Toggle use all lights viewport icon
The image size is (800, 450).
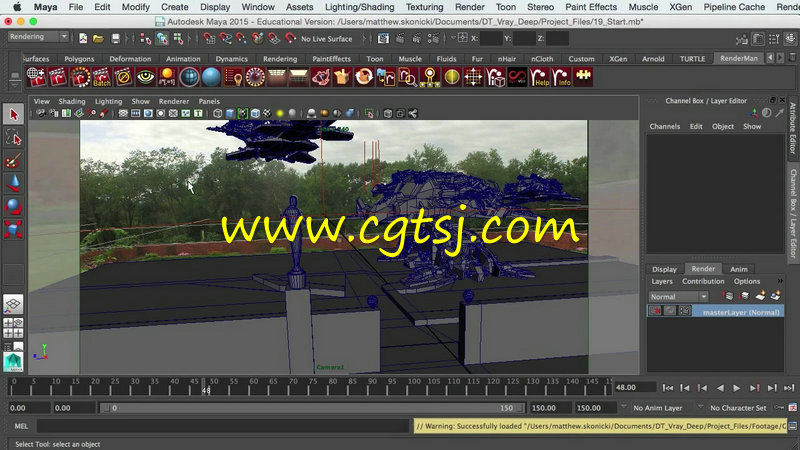[280, 113]
